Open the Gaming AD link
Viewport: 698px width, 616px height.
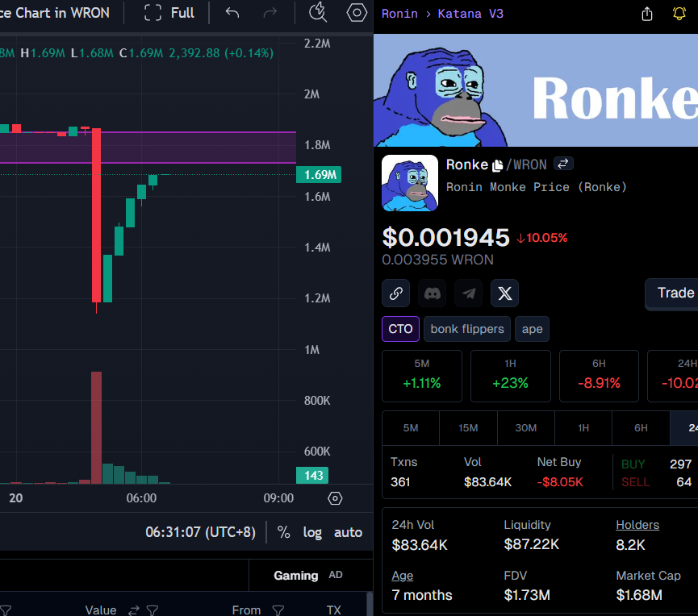coord(307,576)
